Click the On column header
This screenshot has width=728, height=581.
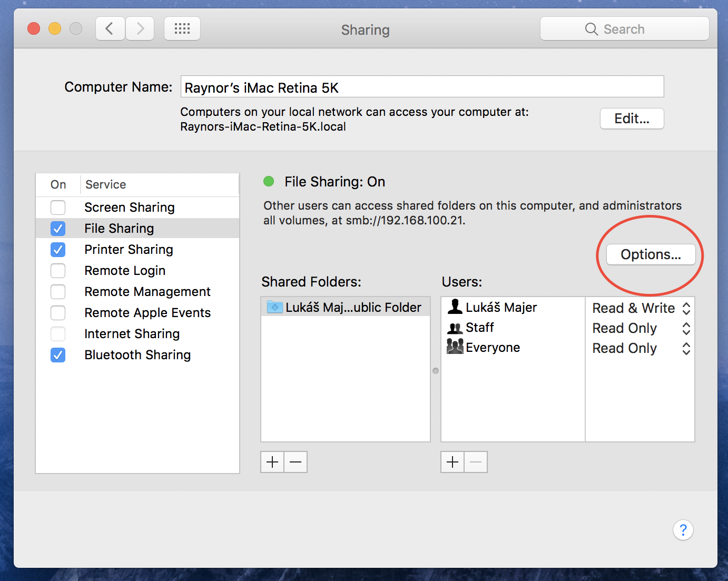point(58,185)
